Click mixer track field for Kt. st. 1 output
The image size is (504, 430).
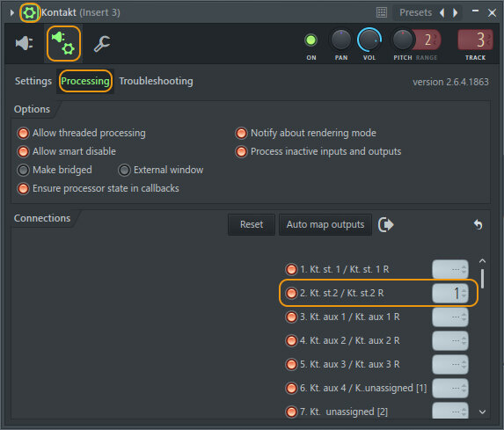click(x=450, y=269)
